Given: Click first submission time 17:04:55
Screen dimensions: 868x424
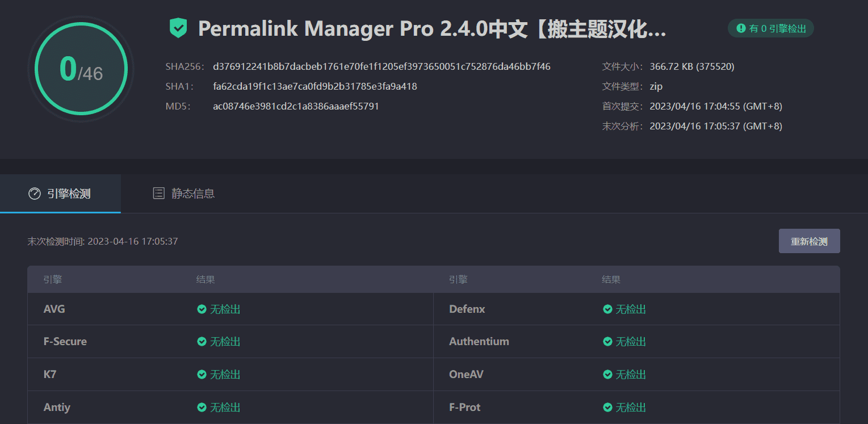Looking at the screenshot, I should 716,107.
